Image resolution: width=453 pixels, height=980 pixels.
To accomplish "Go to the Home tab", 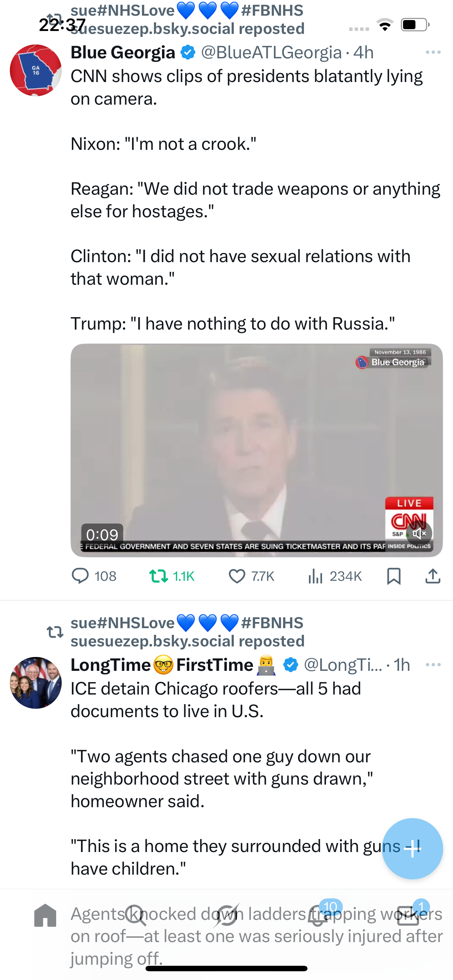I will click(45, 915).
